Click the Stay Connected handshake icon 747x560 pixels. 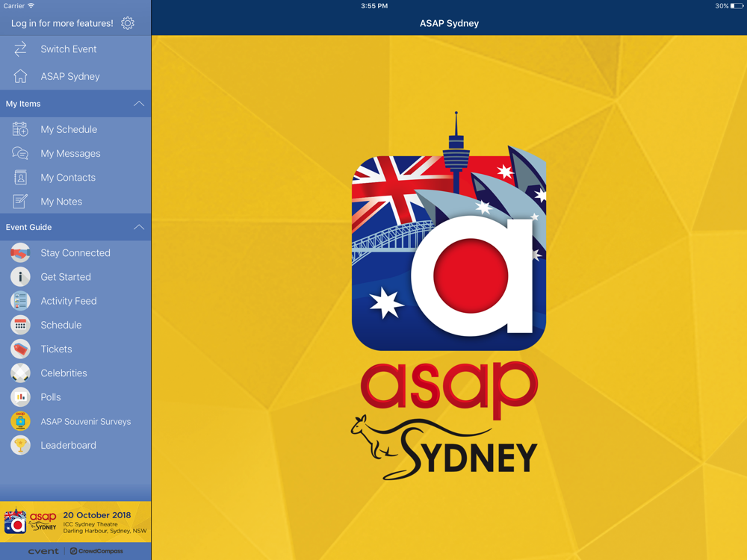point(20,253)
